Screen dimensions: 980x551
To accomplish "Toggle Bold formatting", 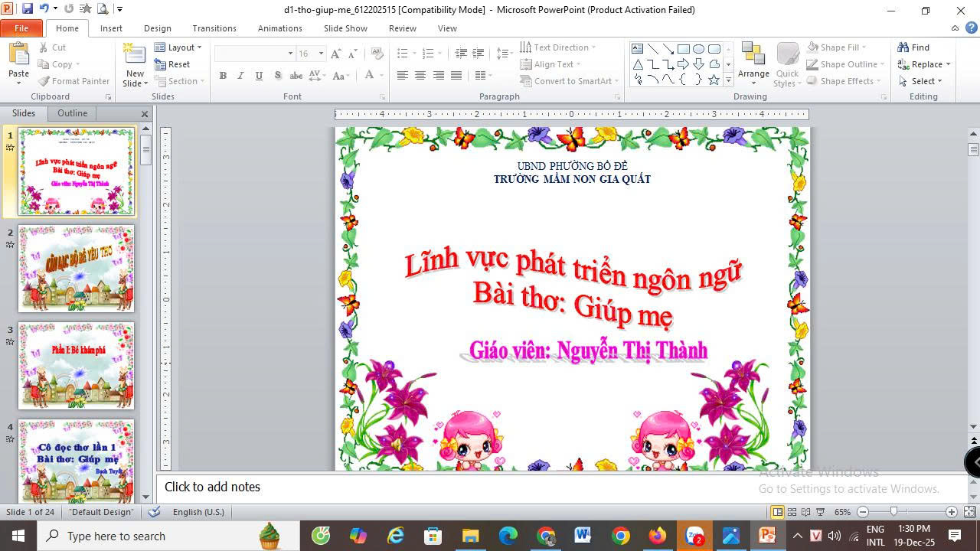I will (223, 75).
